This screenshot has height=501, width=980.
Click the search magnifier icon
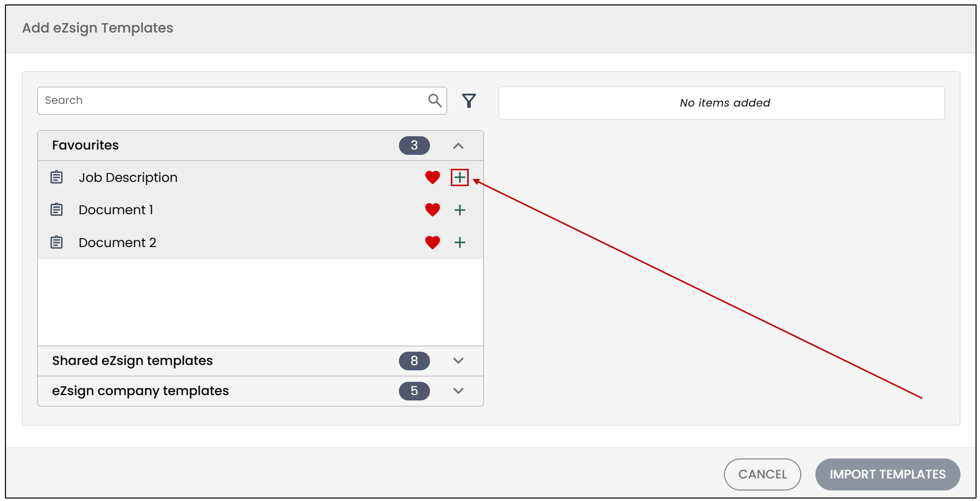(435, 100)
